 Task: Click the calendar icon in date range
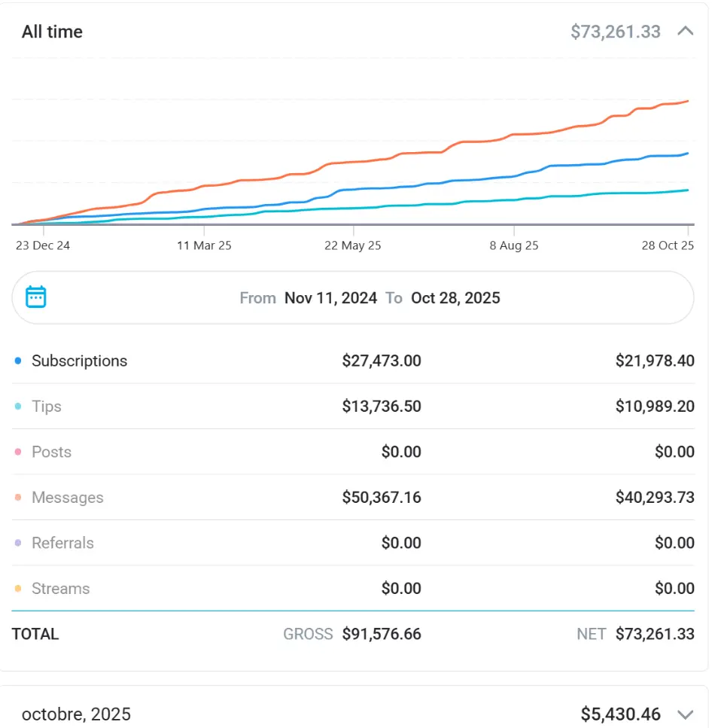tap(36, 297)
